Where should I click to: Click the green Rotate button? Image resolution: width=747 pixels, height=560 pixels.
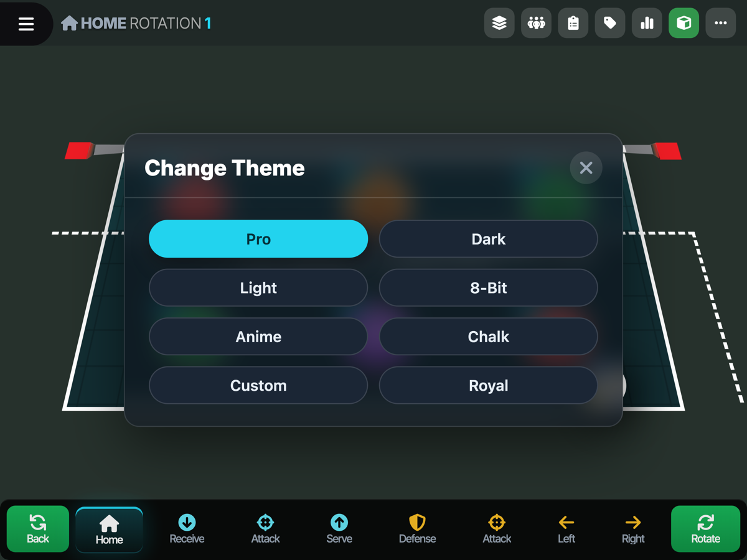[705, 529]
